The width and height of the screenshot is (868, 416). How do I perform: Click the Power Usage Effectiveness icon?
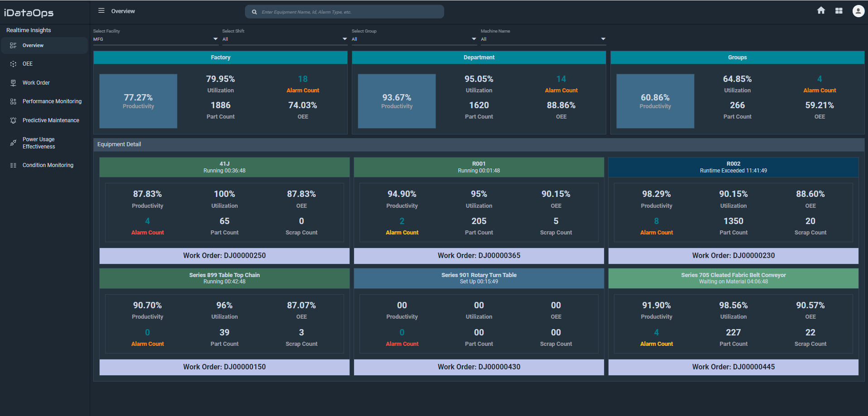point(13,143)
